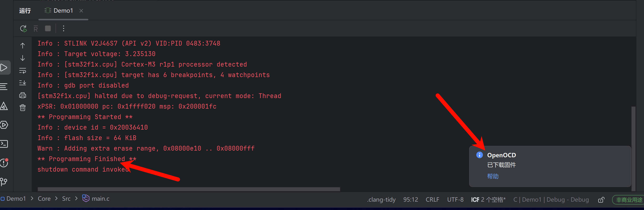Open the Git version control icon
The width and height of the screenshot is (644, 210).
click(x=4, y=181)
